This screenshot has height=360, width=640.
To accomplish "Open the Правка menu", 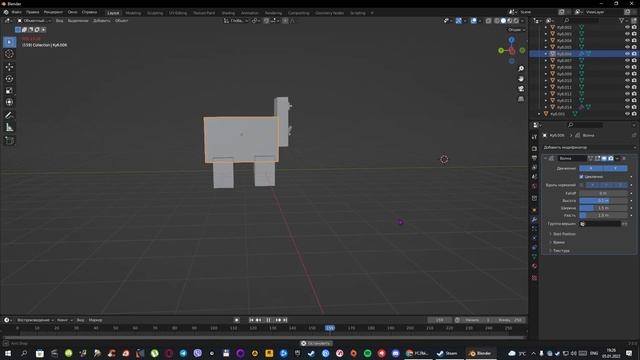I will point(33,12).
